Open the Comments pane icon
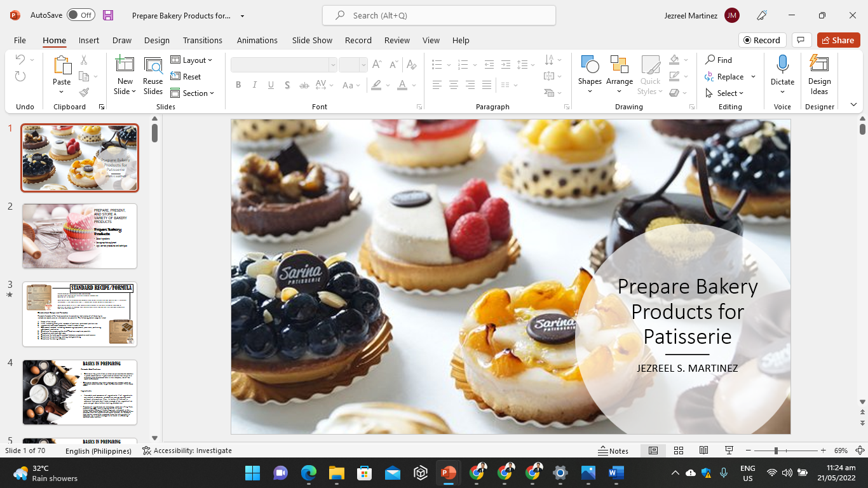This screenshot has height=488, width=868. (801, 40)
